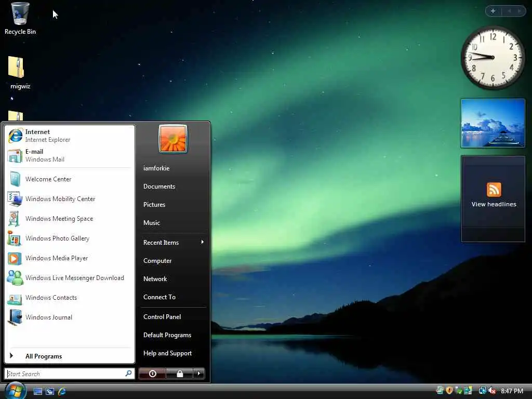The width and height of the screenshot is (532, 399).
Task: Click the security shield alert tray icon
Action: coord(449,391)
